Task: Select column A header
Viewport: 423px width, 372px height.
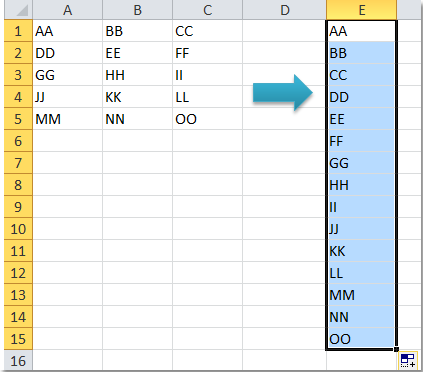Action: click(x=67, y=10)
